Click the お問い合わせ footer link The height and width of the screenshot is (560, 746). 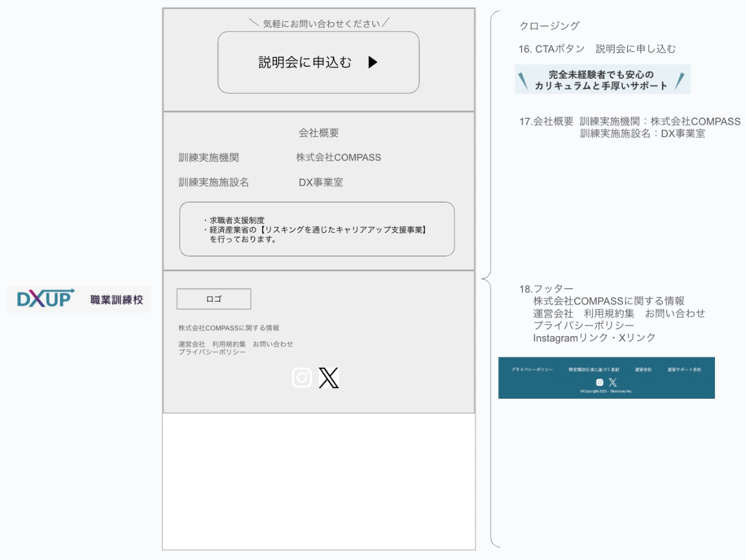click(273, 344)
